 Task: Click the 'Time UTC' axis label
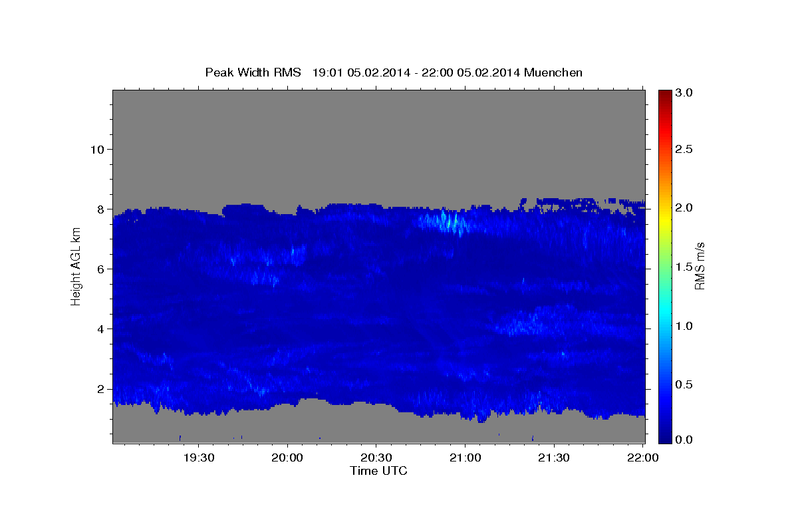(378, 471)
